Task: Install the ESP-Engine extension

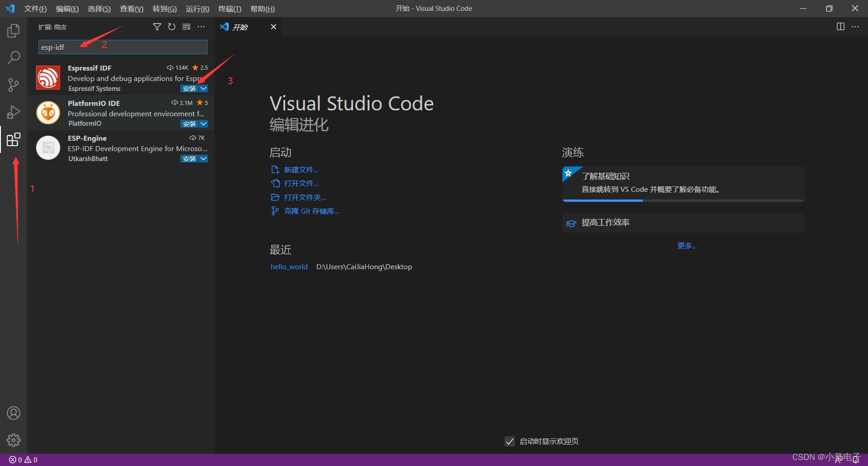Action: click(x=189, y=158)
